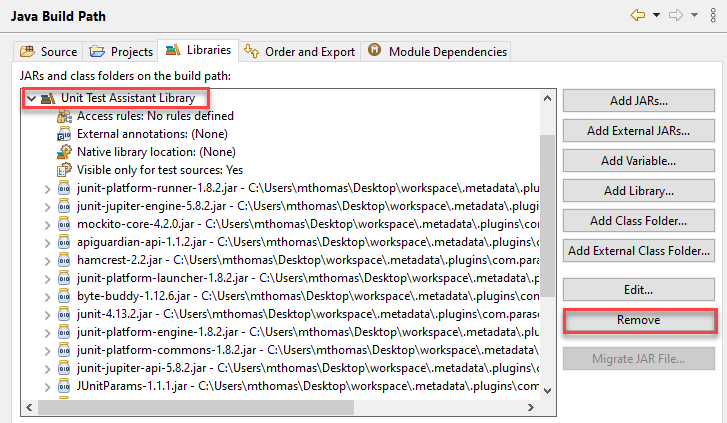Click the Access rules icon

click(64, 116)
